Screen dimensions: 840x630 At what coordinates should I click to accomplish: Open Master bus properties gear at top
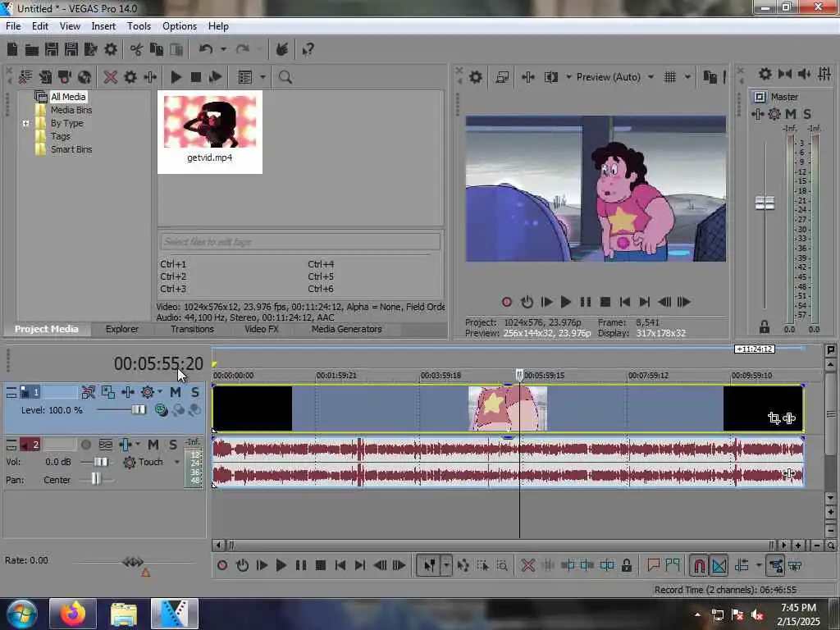pyautogui.click(x=765, y=74)
